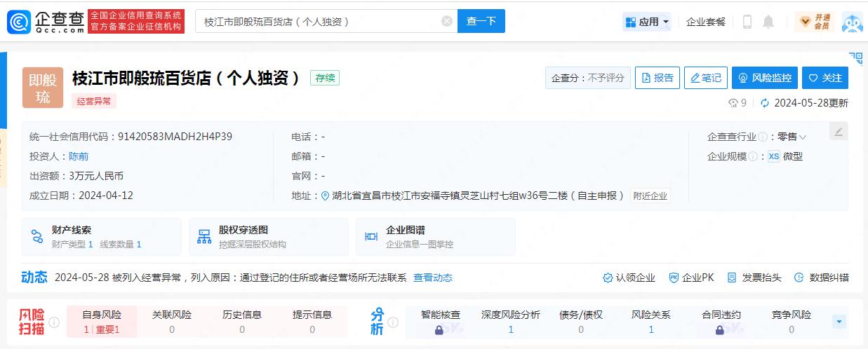
Task: Open 财产线索 property clues card
Action: (x=102, y=236)
